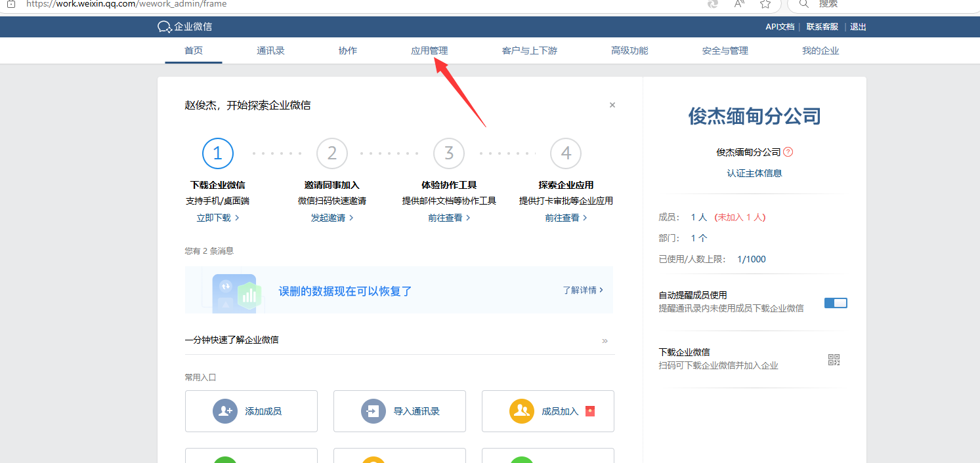This screenshot has width=980, height=463.
Task: Click the 企业微信 logo in header
Action: (x=185, y=27)
